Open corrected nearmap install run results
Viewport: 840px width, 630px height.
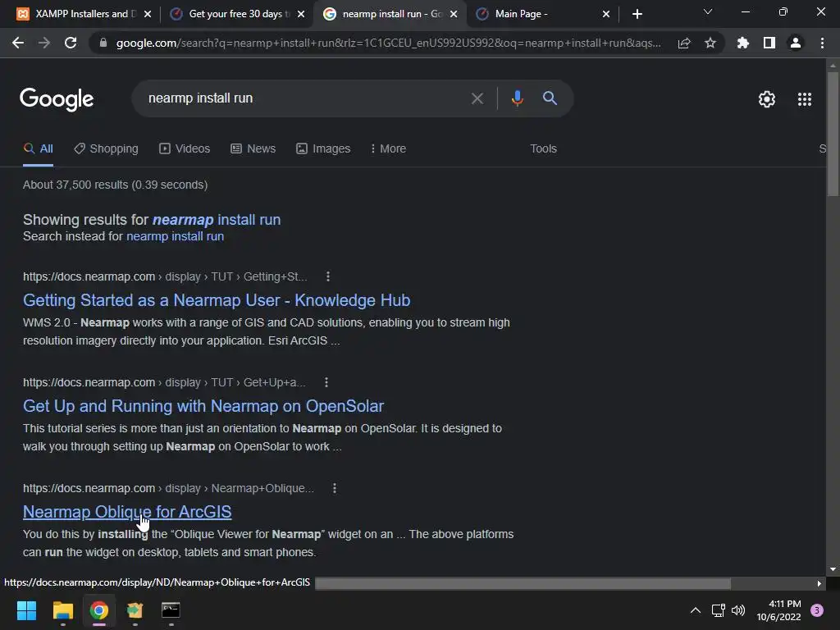click(x=217, y=220)
